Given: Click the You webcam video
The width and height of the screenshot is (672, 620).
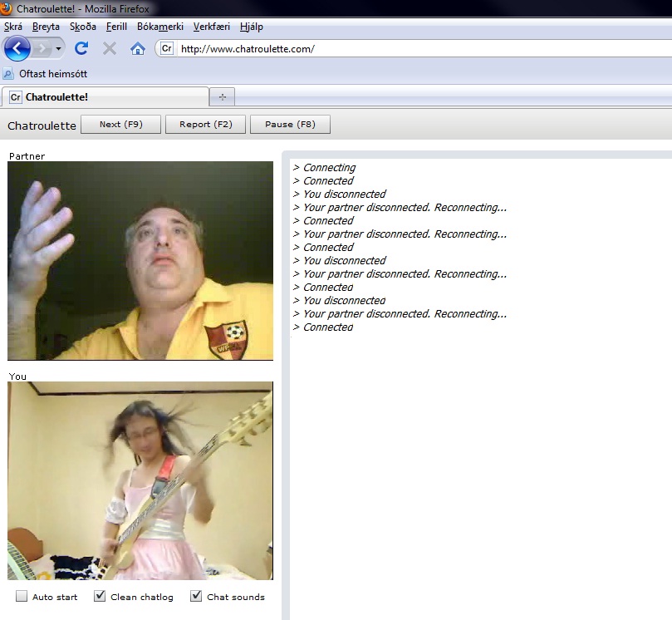Looking at the screenshot, I should pos(140,480).
